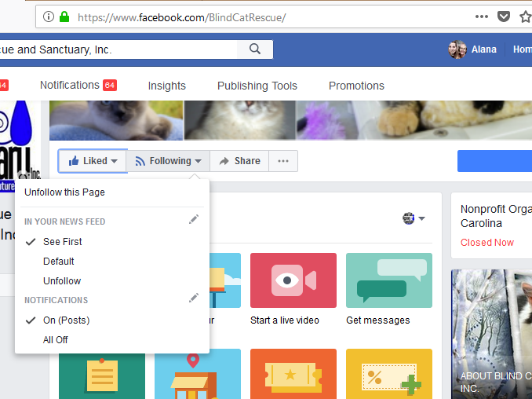The image size is (532, 399).
Task: Click the Closed Now hours link
Action: (x=487, y=243)
